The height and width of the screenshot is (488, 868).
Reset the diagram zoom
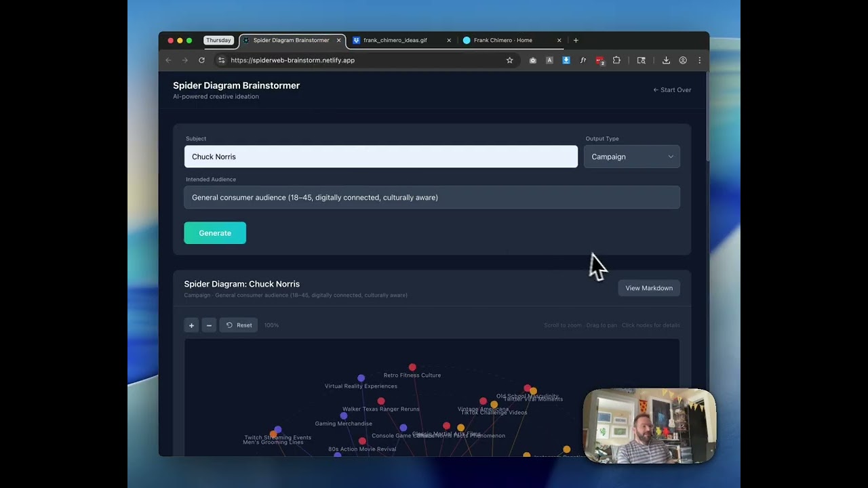tap(239, 325)
